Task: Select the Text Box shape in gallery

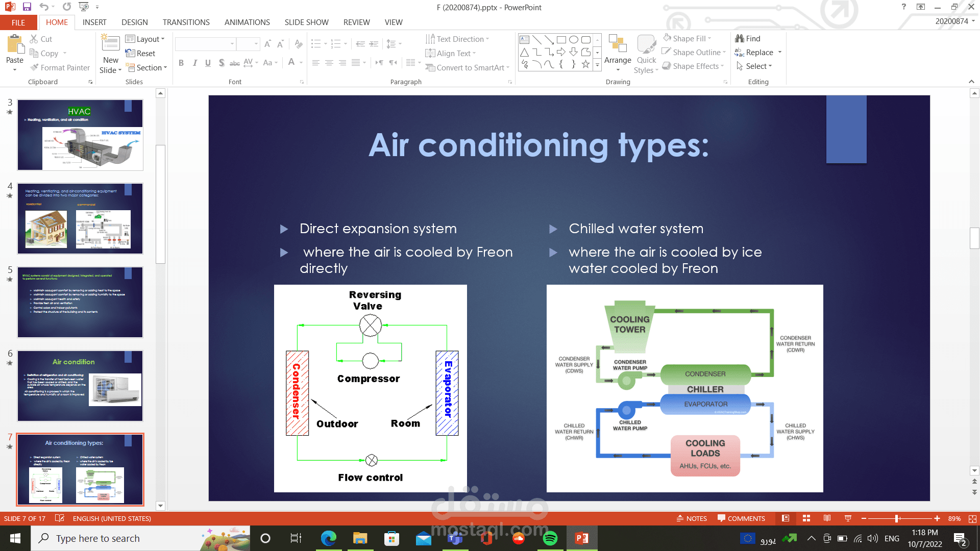Action: pos(524,40)
